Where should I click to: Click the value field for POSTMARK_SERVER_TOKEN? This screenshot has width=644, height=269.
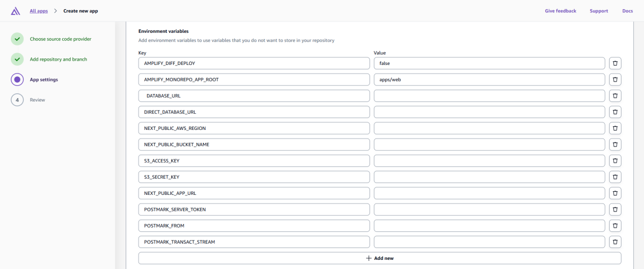pyautogui.click(x=489, y=209)
